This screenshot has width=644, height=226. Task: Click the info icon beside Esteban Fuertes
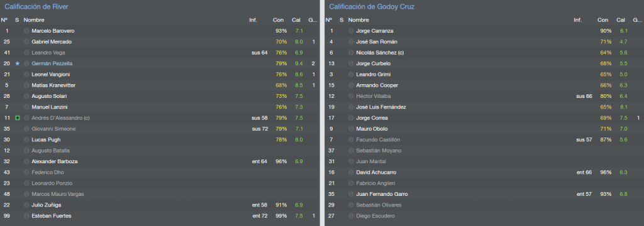pyautogui.click(x=26, y=216)
